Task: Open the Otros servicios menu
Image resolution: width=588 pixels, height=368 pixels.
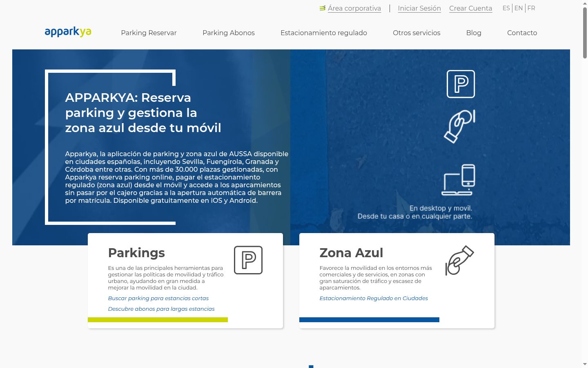Action: click(x=416, y=33)
